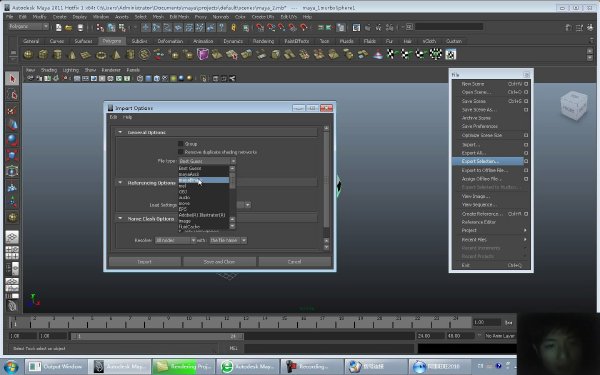Click the Import button in the dialog

tap(145, 262)
